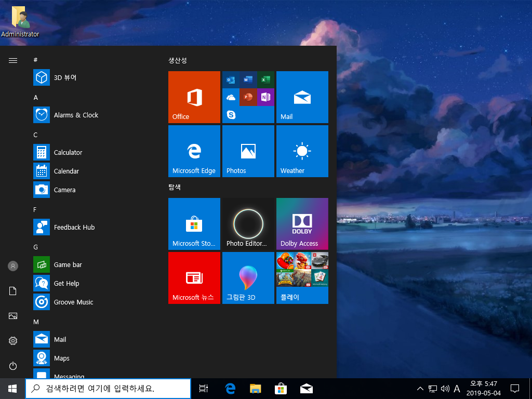Open the clock showing 오후 5:47
The image size is (532, 399).
click(484, 389)
